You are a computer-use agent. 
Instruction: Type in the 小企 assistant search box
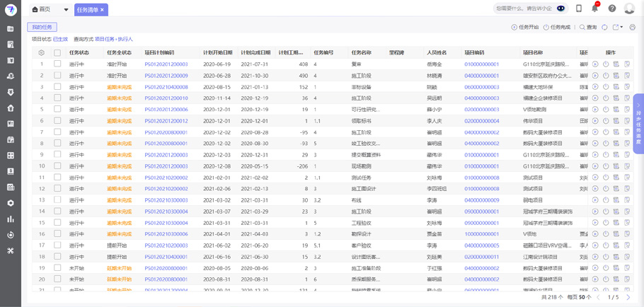coord(524,8)
